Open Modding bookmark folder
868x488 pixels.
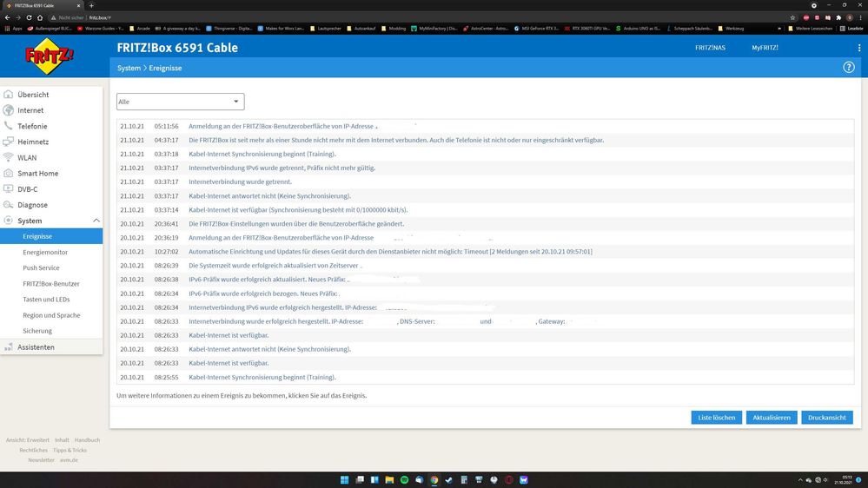click(393, 28)
